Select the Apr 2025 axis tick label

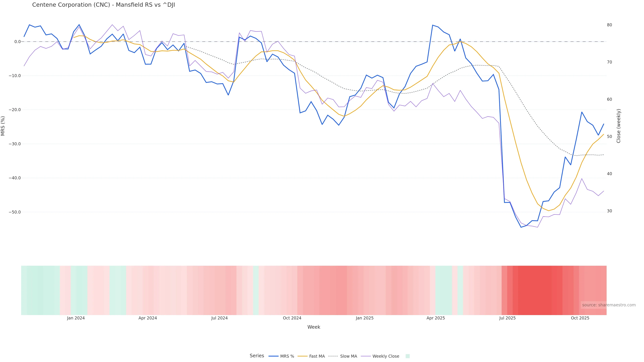click(436, 318)
